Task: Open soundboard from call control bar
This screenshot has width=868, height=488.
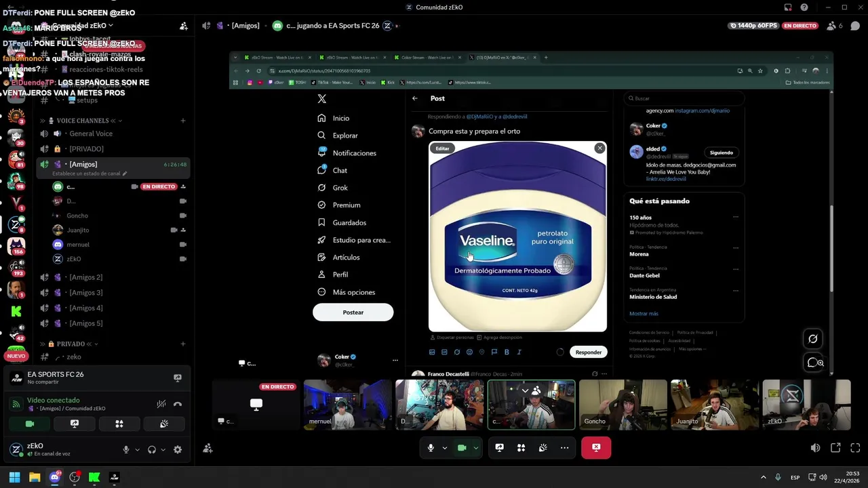Action: click(543, 447)
